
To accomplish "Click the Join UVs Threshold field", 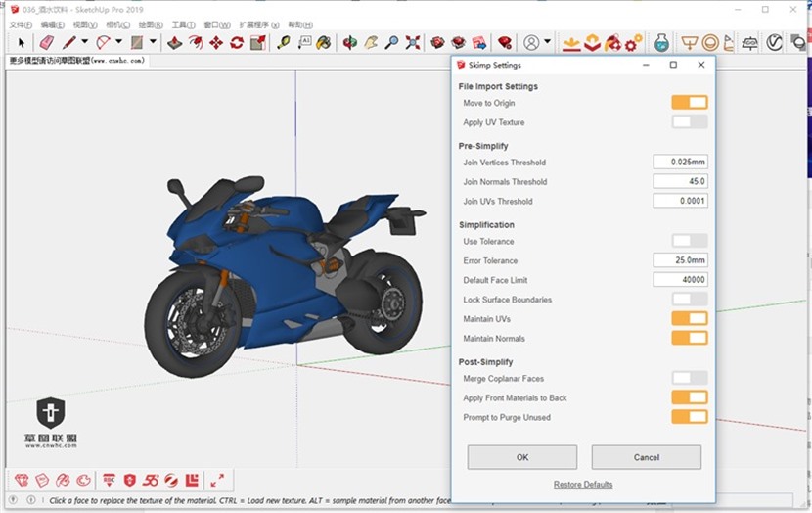I will coord(681,201).
